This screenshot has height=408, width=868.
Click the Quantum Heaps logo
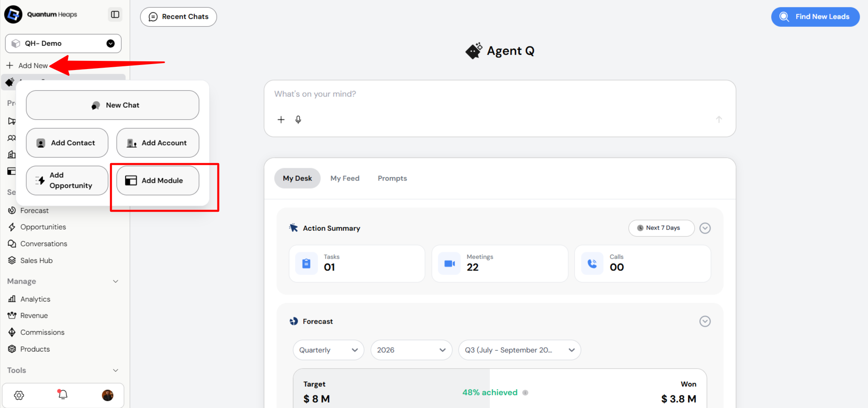(41, 15)
